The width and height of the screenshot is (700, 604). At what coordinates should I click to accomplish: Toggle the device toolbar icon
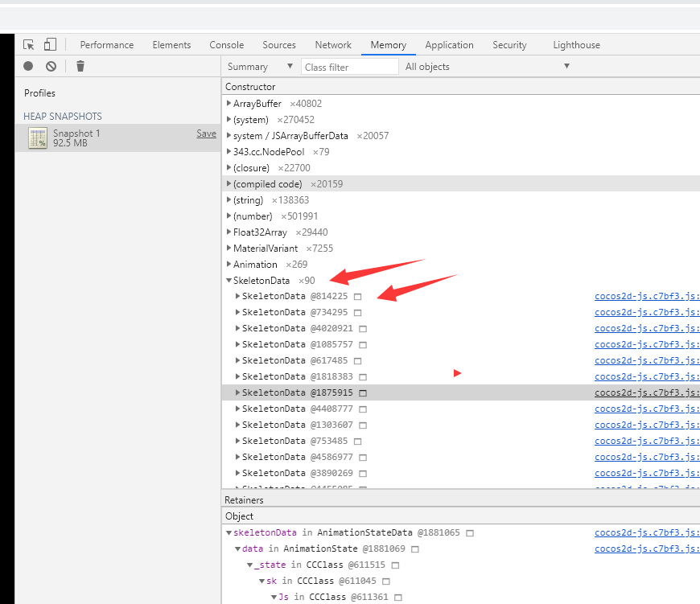tap(50, 44)
